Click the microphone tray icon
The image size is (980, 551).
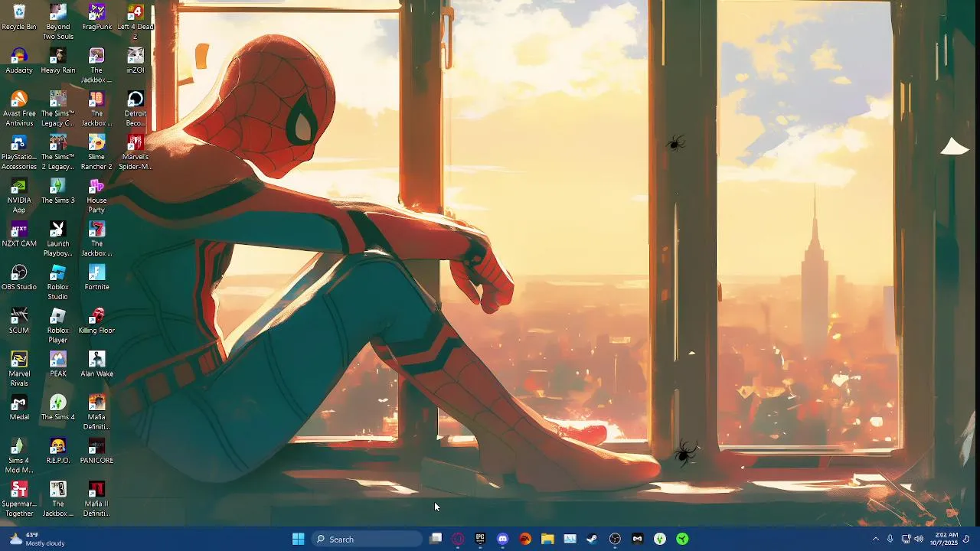890,539
